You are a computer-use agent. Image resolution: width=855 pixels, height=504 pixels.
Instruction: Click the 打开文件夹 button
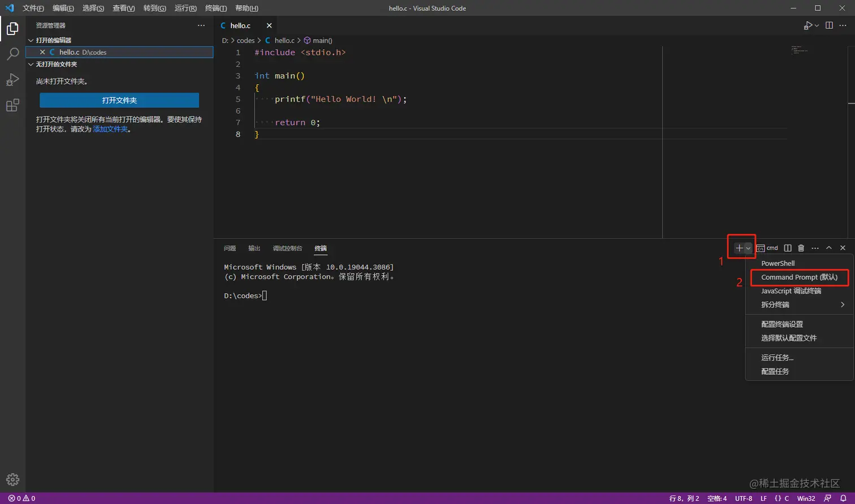119,100
